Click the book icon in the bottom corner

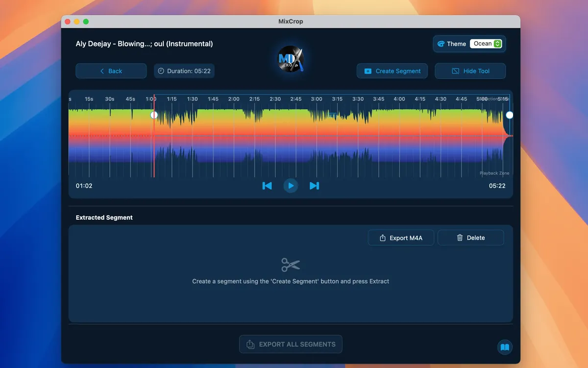click(505, 347)
